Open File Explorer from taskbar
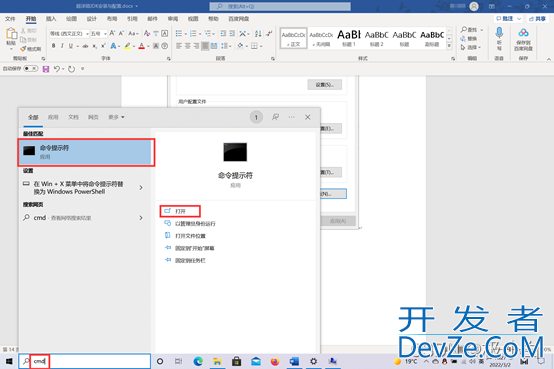 [217, 361]
